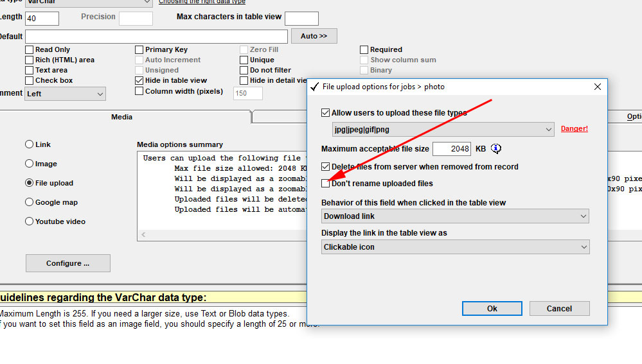This screenshot has width=642, height=364.
Task: Toggle Delete files from server when removed
Action: (x=326, y=166)
